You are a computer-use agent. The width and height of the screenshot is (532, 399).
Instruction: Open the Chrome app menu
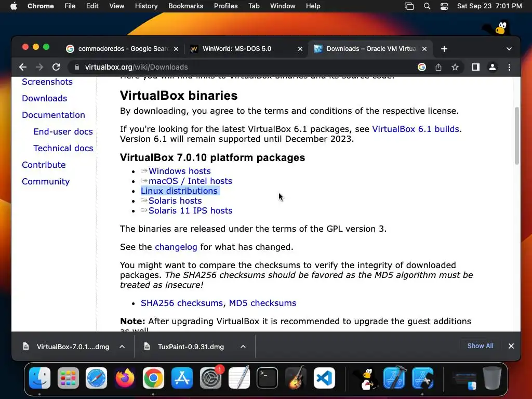point(41,6)
